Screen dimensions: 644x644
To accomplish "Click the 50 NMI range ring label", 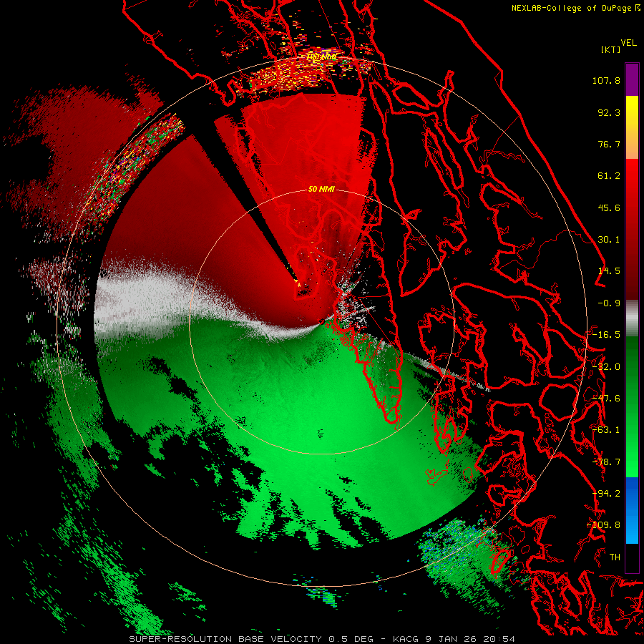I will click(321, 189).
